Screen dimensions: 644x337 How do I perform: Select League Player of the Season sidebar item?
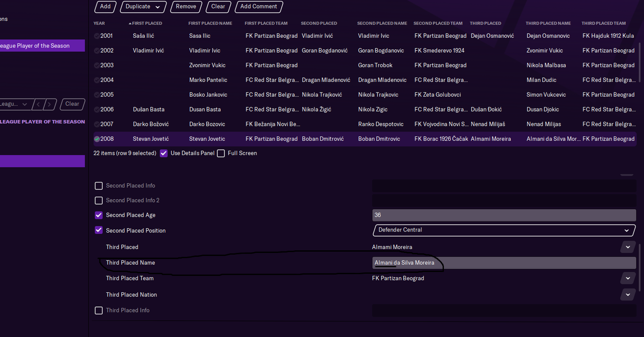point(42,46)
